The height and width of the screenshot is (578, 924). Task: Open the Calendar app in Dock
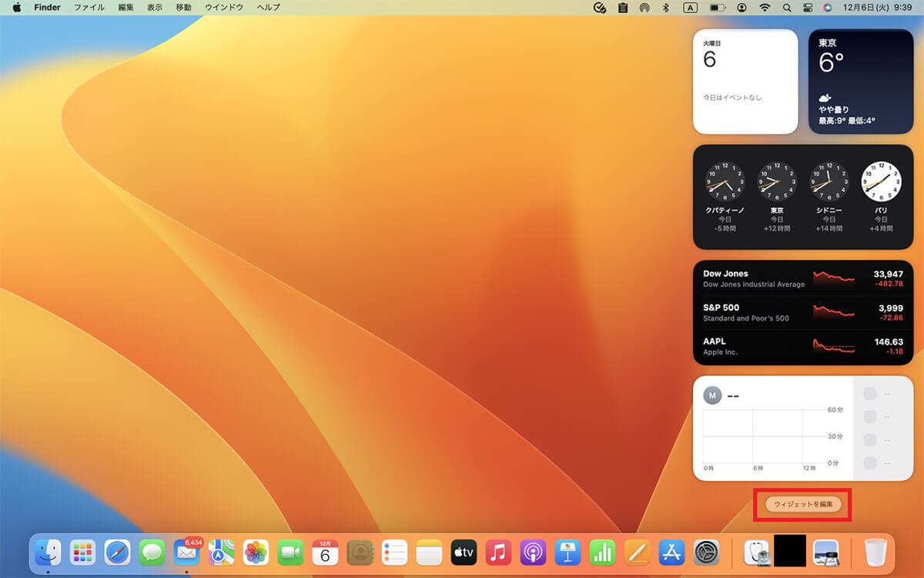click(325, 552)
